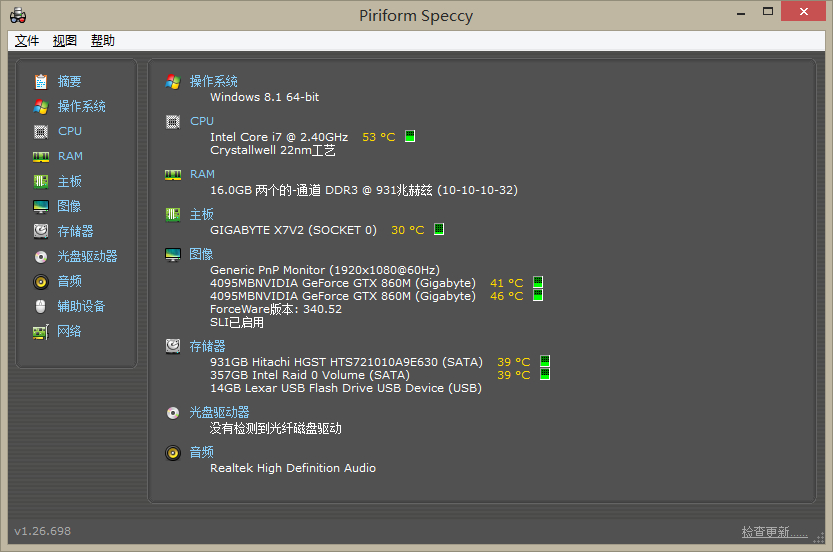Click the v1.26.698 version text
833x552 pixels.
tap(42, 531)
